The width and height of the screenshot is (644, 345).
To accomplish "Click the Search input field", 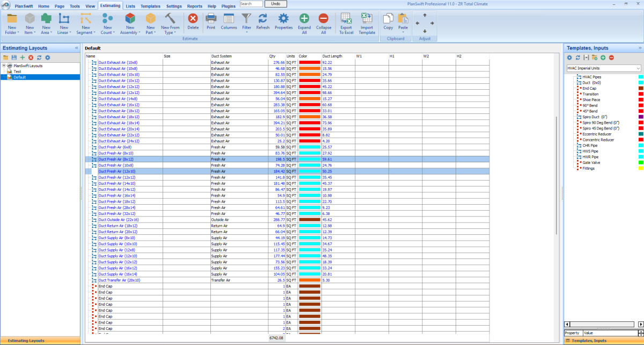I will pos(251,4).
